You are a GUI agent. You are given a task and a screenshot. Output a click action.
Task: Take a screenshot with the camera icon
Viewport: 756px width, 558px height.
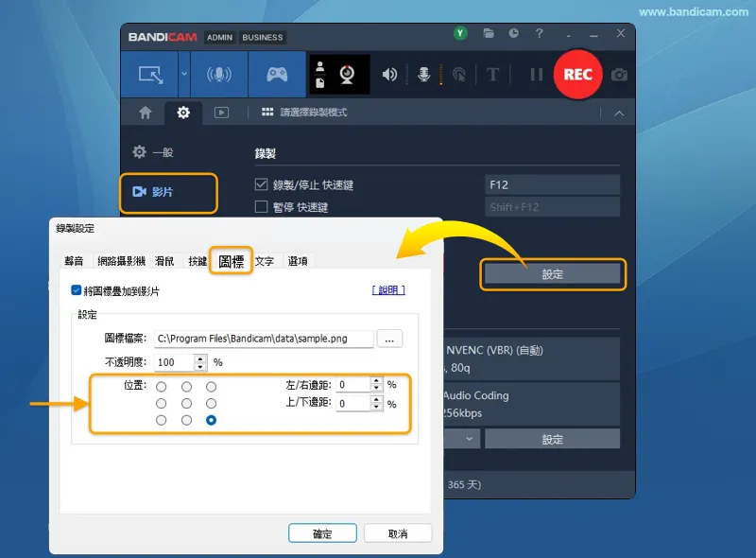point(619,75)
